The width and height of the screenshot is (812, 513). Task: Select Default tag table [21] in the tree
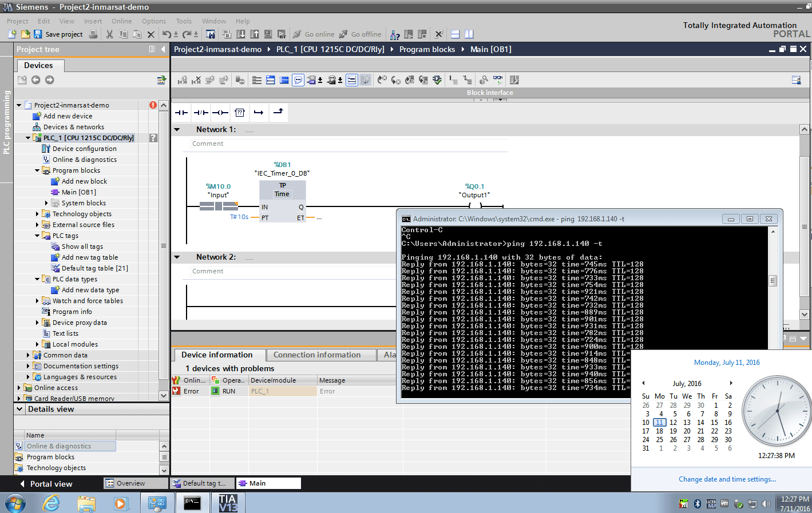95,268
